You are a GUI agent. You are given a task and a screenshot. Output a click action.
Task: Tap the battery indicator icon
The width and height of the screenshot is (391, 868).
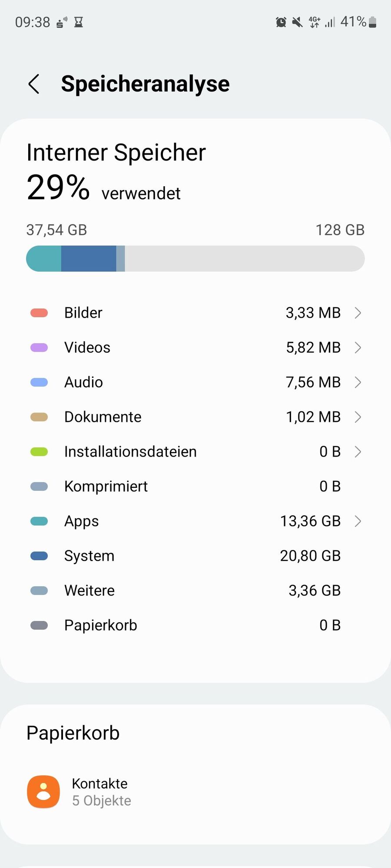click(x=372, y=22)
